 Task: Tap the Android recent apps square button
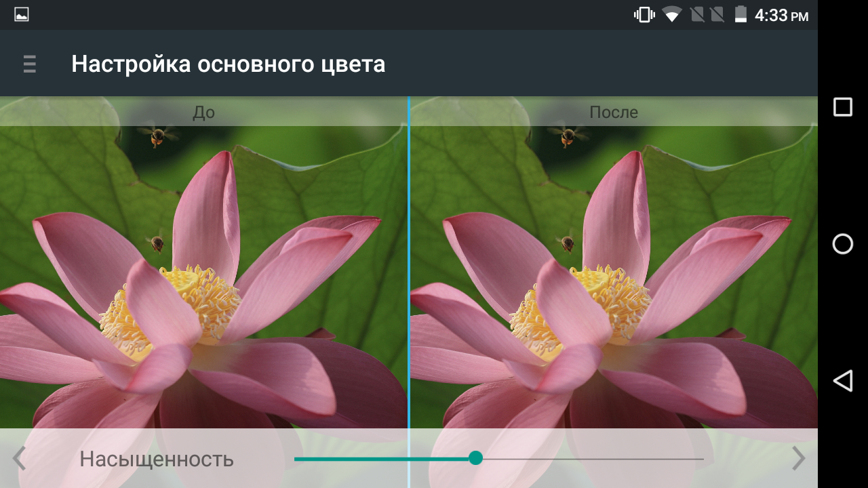coord(842,107)
